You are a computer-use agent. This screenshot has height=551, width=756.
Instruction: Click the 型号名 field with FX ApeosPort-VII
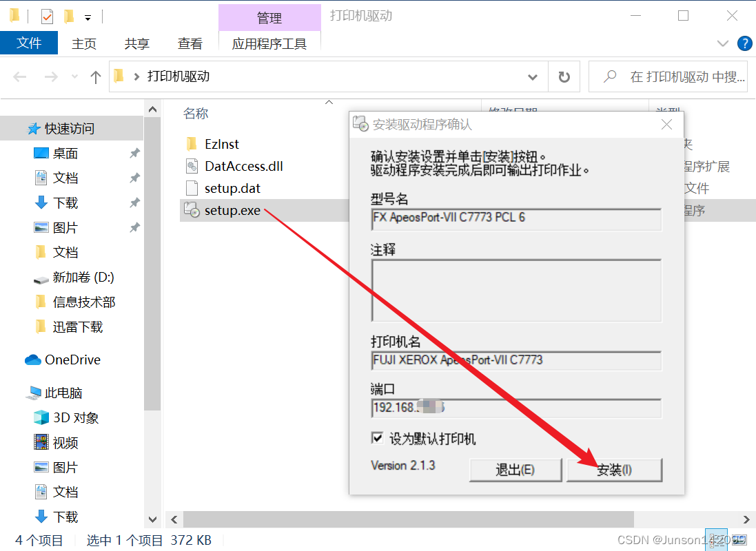(516, 219)
